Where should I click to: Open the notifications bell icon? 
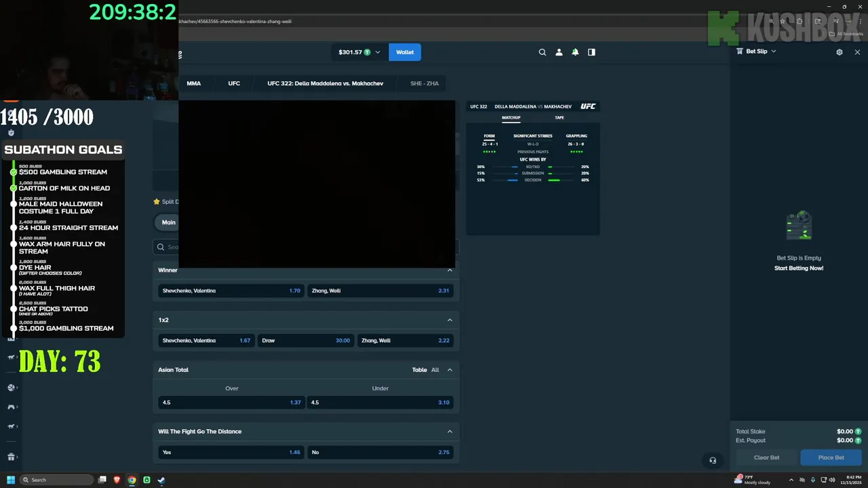tap(575, 52)
